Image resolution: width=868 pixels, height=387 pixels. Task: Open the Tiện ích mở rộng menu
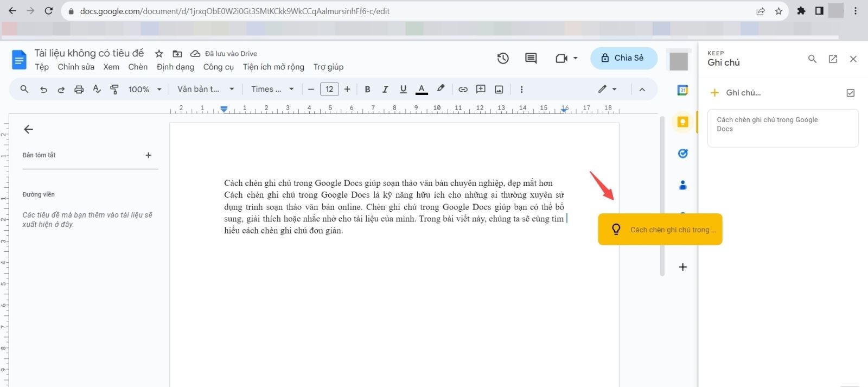273,67
